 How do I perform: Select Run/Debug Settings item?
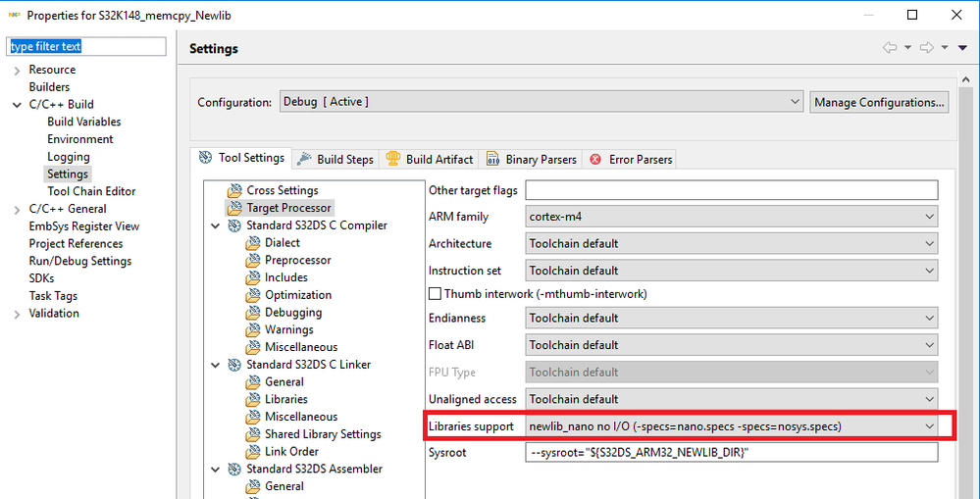(80, 261)
